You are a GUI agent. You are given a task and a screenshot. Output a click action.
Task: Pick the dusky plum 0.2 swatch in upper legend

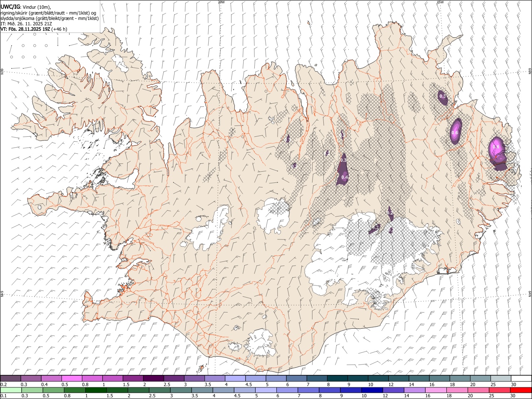(11, 379)
